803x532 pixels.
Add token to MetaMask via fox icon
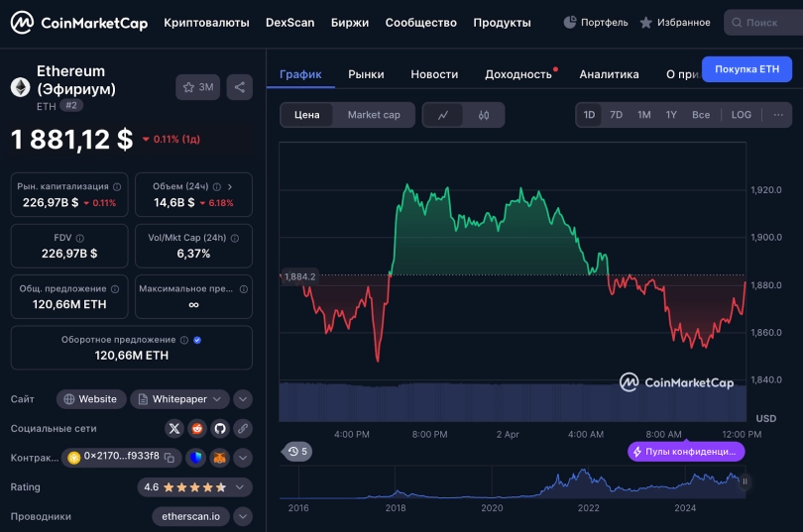219,457
